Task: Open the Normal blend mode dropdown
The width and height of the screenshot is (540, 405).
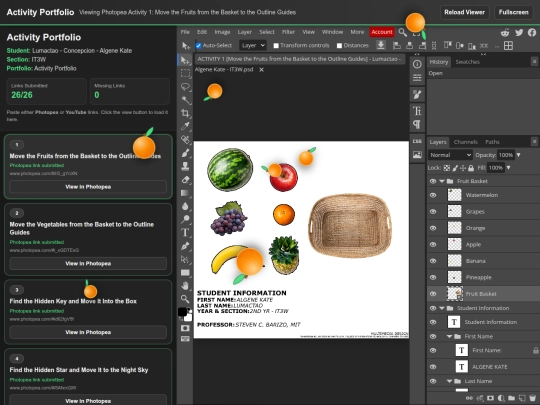Action: click(x=450, y=155)
